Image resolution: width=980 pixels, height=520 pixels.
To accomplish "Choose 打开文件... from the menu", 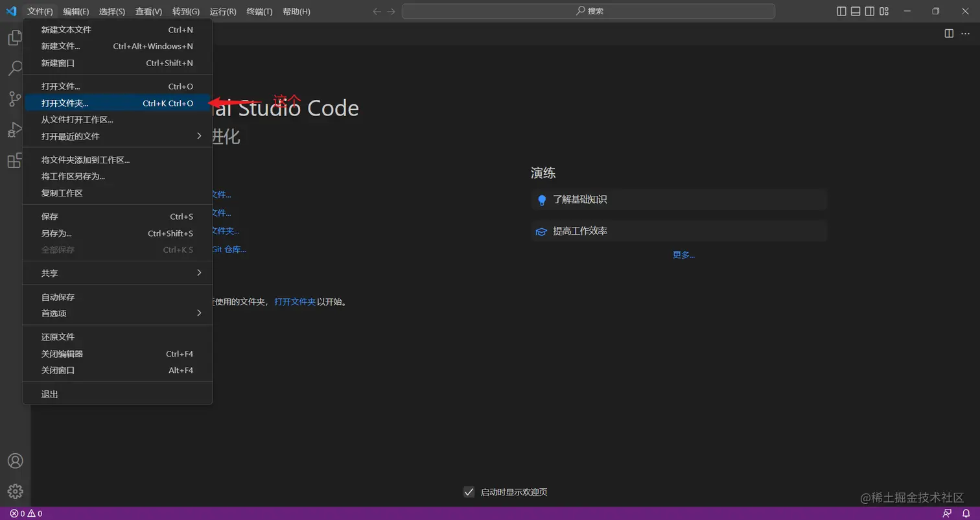I will tap(117, 86).
